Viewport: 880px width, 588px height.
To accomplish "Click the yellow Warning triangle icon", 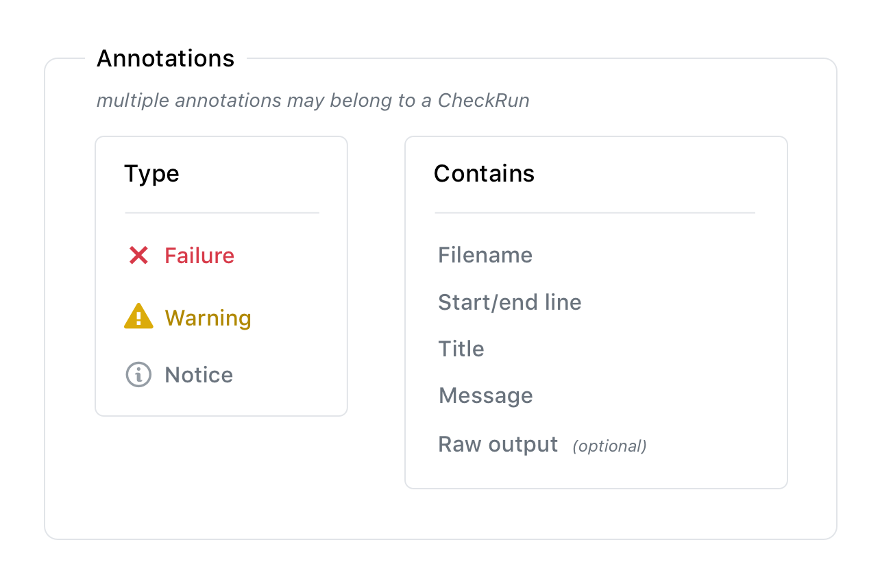I will tap(138, 317).
